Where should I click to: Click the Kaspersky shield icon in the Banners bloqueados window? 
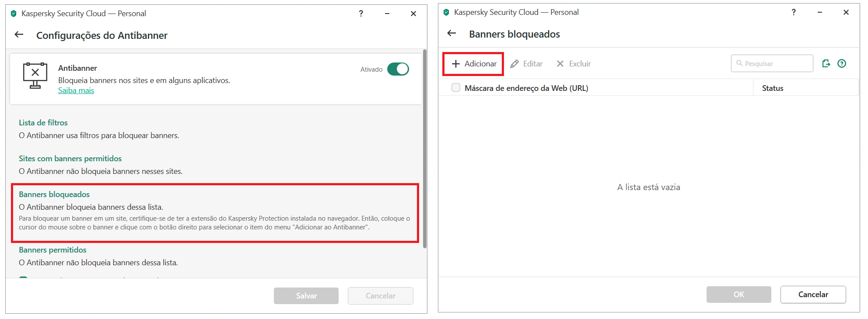[446, 12]
